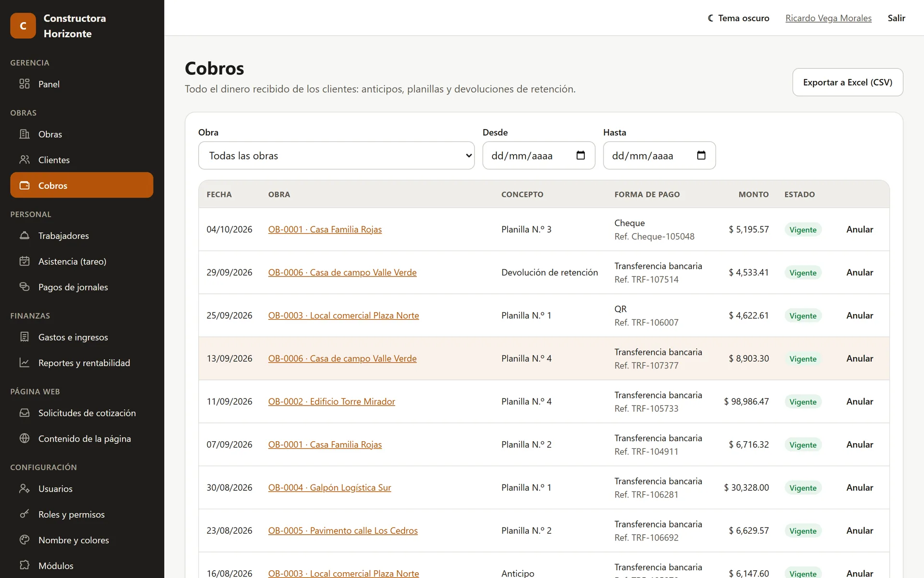
Task: Click the Reportes y rentabilidad chart icon
Action: click(x=25, y=363)
